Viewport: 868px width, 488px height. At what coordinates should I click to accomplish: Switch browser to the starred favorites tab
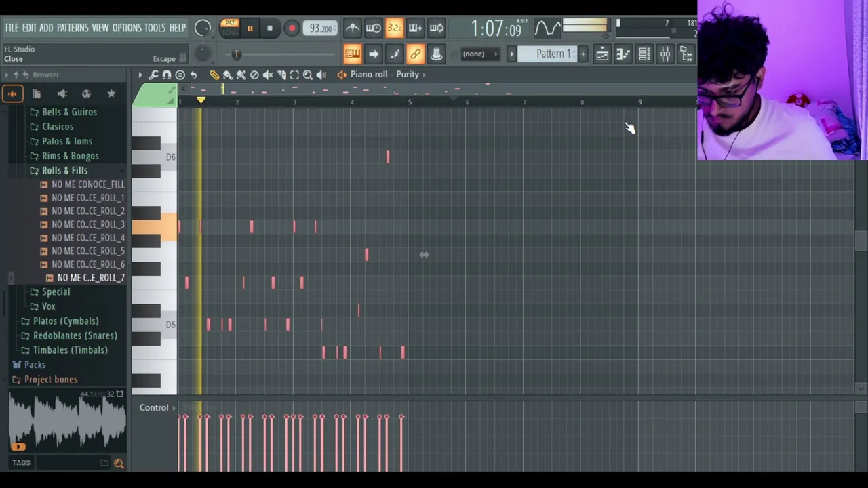coord(111,94)
